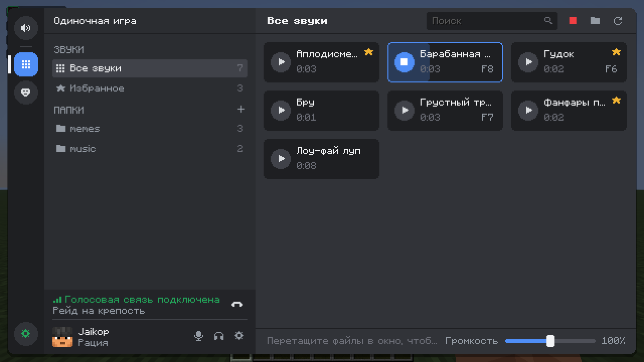
Task: Toggle the headphones deafen button
Action: coord(219,336)
